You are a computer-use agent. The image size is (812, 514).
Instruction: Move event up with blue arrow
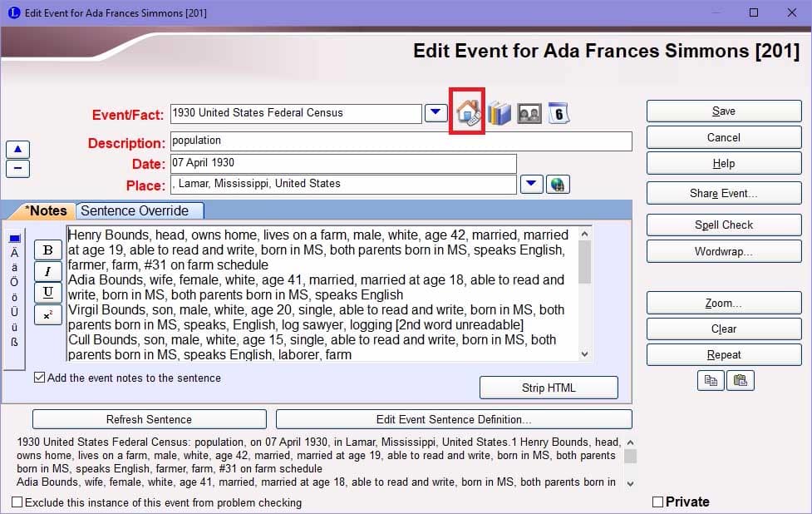point(17,149)
